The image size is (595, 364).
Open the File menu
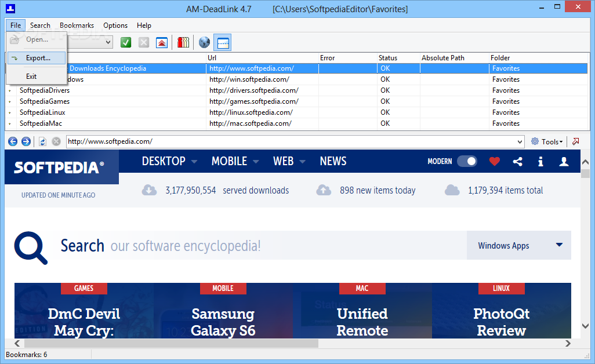pos(16,26)
